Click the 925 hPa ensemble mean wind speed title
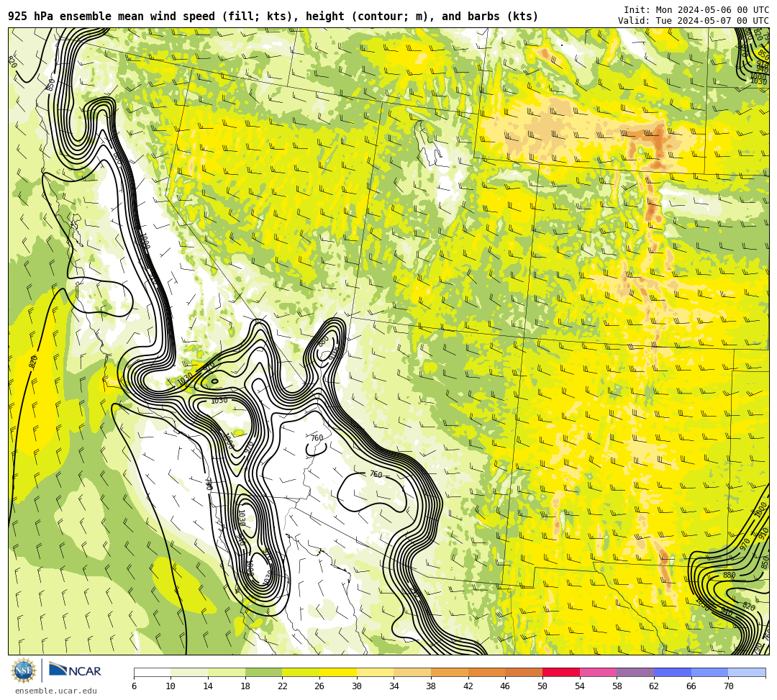 (x=273, y=17)
